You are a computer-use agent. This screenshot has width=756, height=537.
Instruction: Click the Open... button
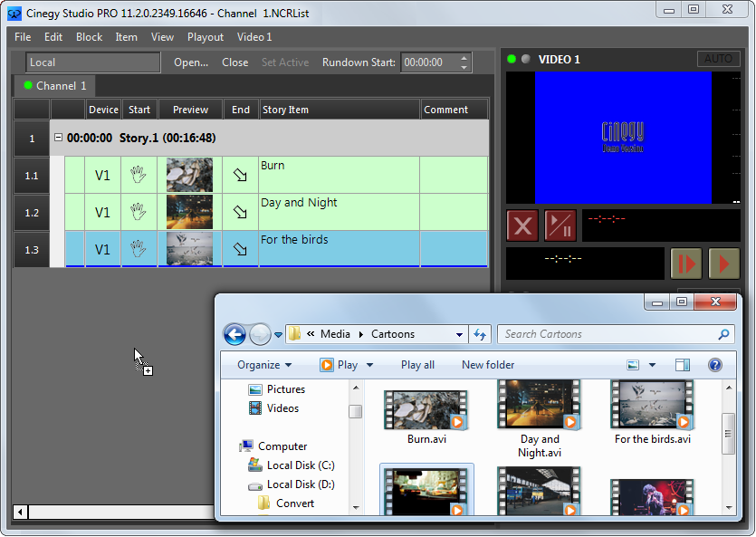pyautogui.click(x=191, y=62)
